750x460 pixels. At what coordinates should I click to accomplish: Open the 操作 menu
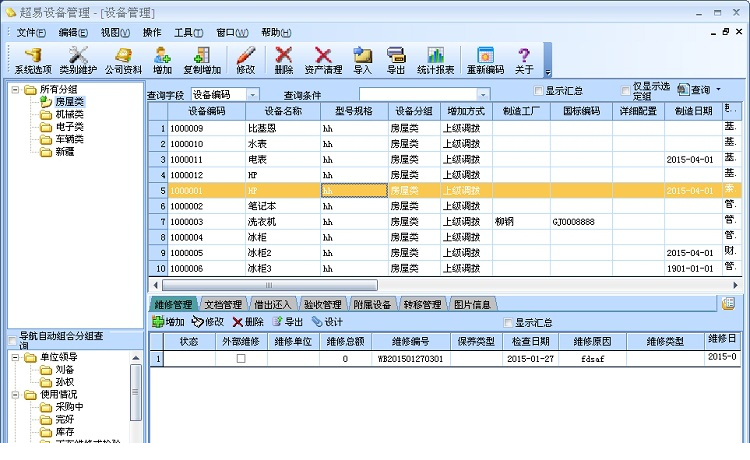[x=152, y=33]
